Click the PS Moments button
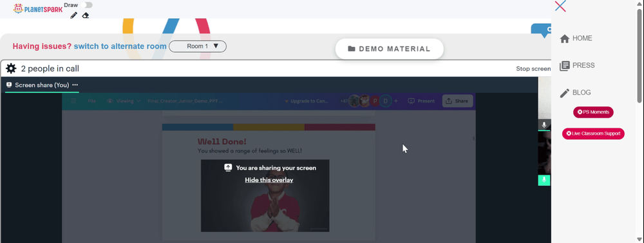Viewport: 644px width, 243px height. pyautogui.click(x=593, y=112)
